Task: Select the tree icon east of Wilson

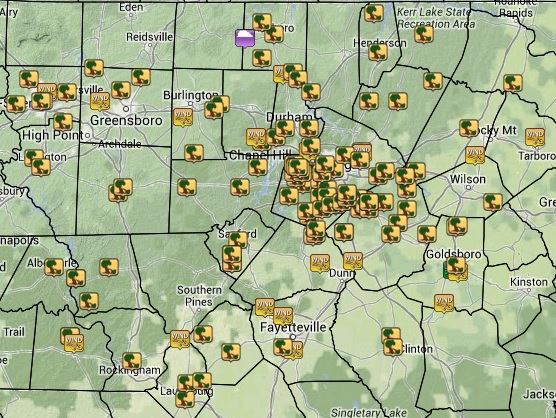Action: tap(493, 202)
